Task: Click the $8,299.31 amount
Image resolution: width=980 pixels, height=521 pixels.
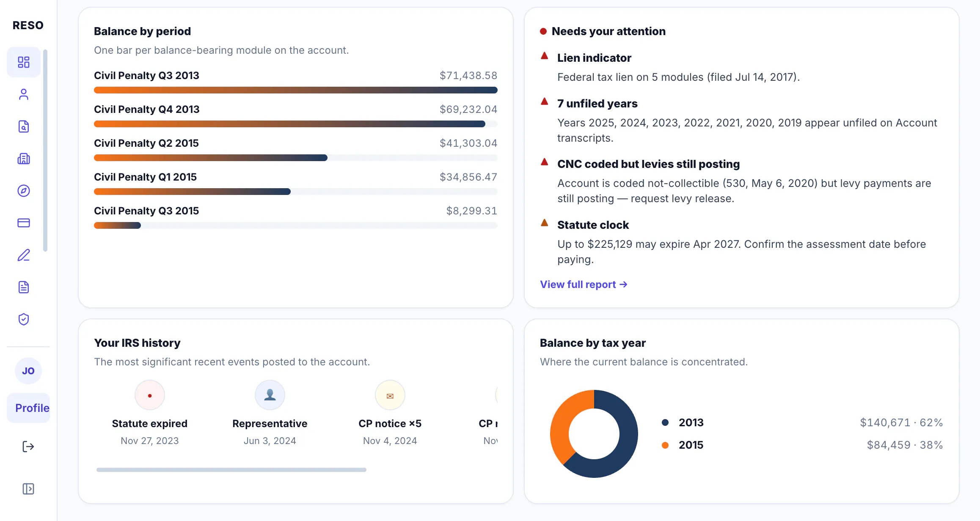Action: 472,211
